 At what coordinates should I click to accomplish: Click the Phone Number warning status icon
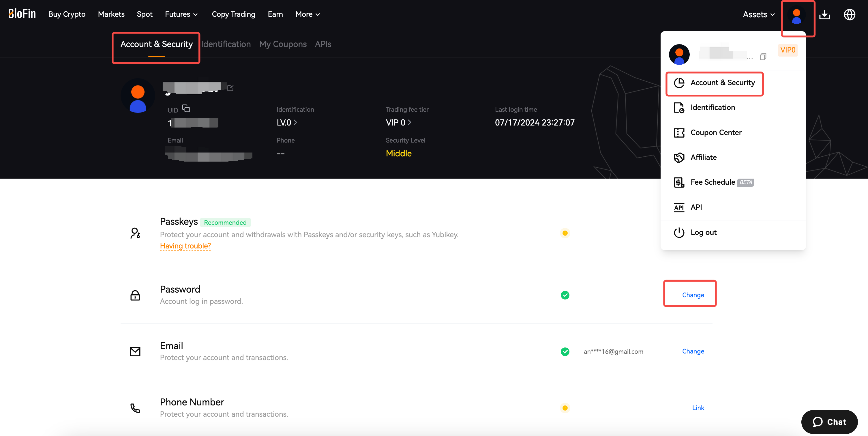point(565,408)
